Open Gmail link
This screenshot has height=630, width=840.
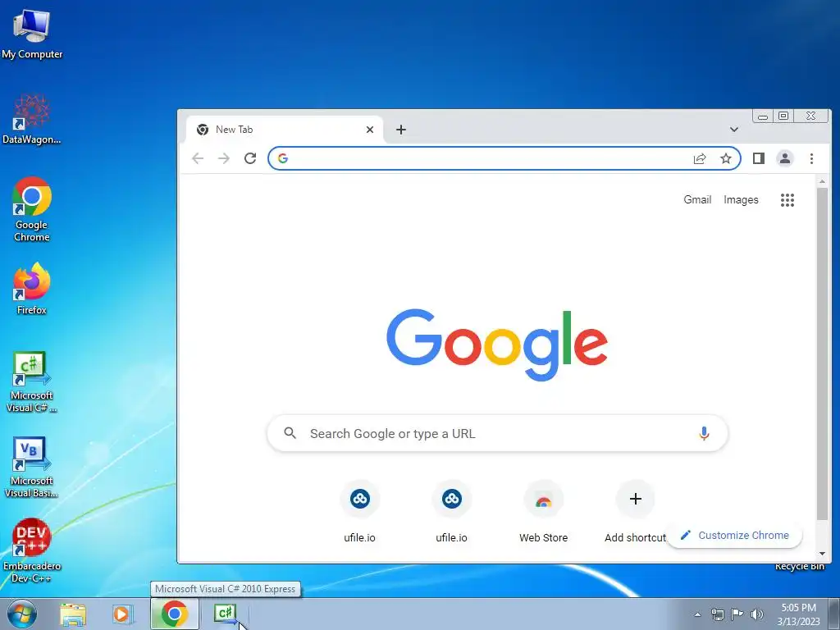tap(697, 200)
